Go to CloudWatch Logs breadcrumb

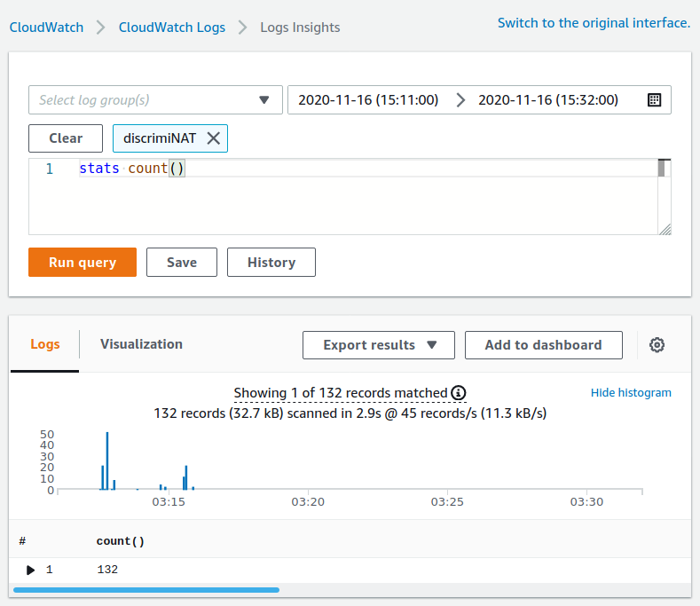(172, 28)
